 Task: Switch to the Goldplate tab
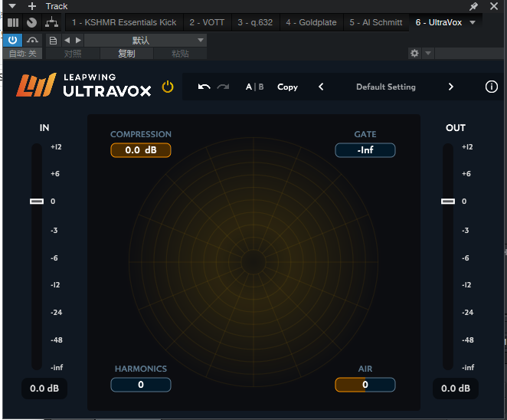(311, 22)
